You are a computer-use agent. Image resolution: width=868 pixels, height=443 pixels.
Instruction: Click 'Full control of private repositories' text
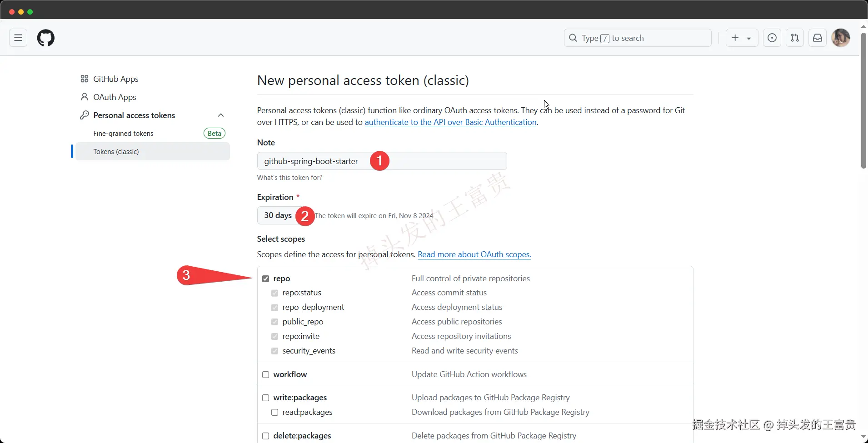coord(470,279)
